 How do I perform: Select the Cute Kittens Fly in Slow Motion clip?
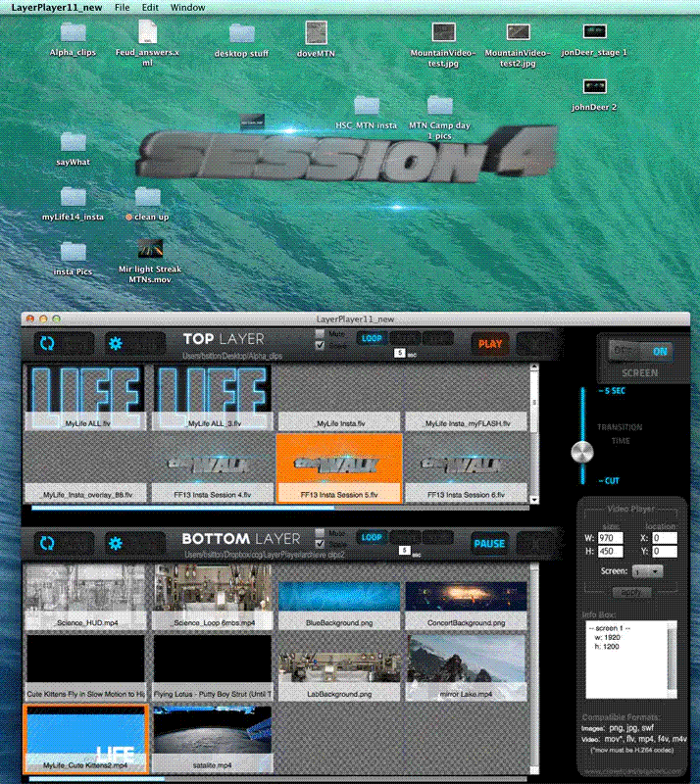pyautogui.click(x=85, y=668)
